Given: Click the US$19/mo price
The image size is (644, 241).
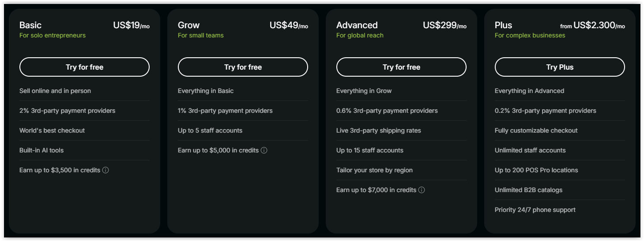Looking at the screenshot, I should pyautogui.click(x=131, y=26).
